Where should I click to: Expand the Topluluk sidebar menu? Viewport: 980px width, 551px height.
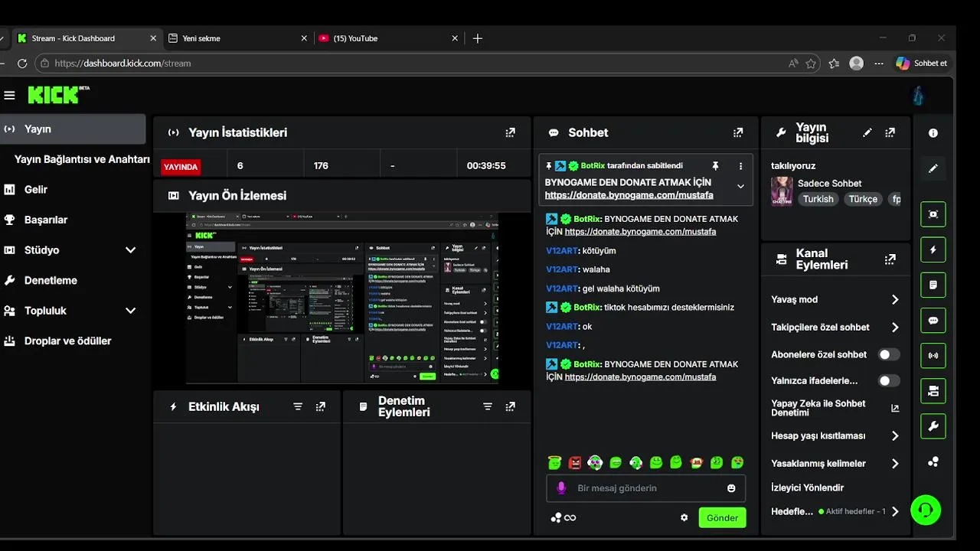pyautogui.click(x=130, y=311)
